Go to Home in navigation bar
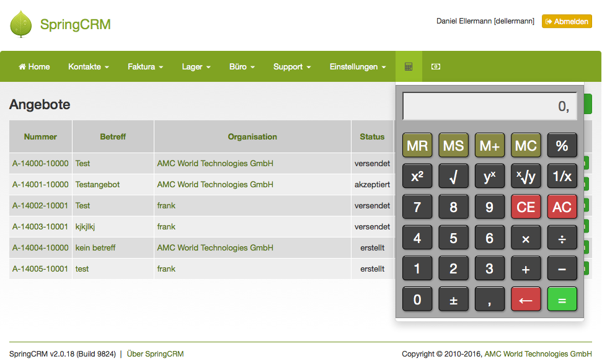The width and height of the screenshot is (602, 364). coord(34,66)
